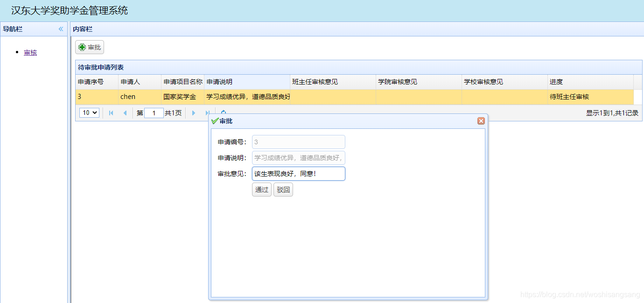644x303 pixels.
Task: Click 显示1到1,共1记录 pagination info
Action: click(612, 113)
